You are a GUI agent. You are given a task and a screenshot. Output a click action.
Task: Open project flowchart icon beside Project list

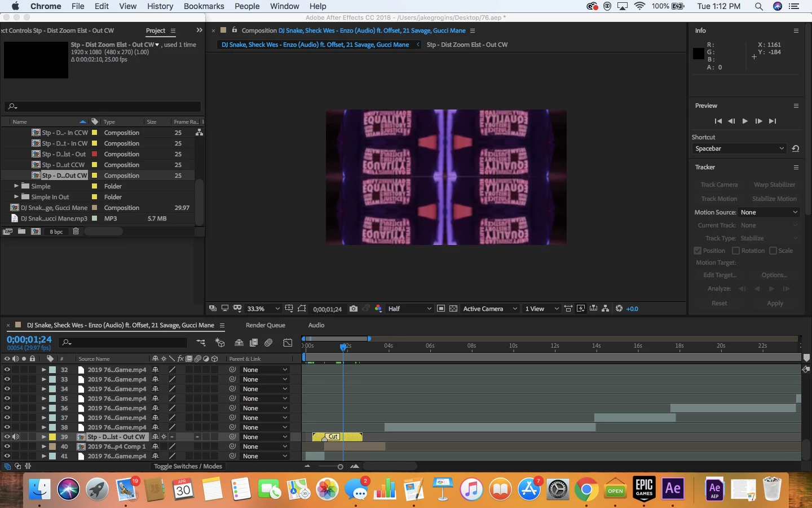pyautogui.click(x=199, y=132)
